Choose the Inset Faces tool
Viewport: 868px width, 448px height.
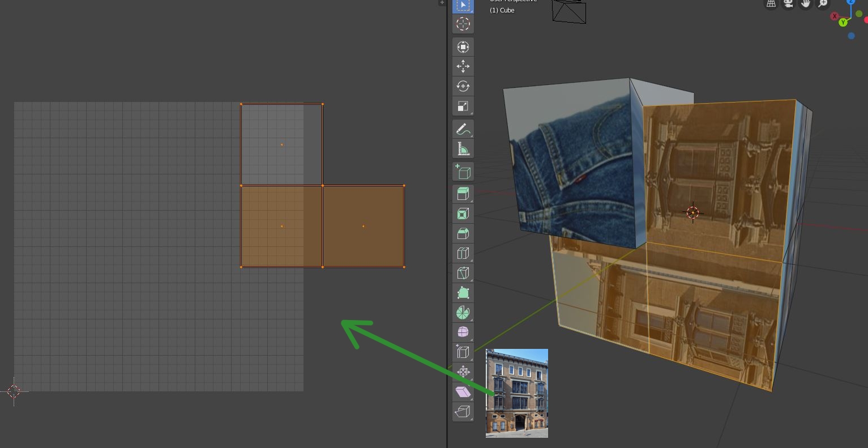(463, 214)
